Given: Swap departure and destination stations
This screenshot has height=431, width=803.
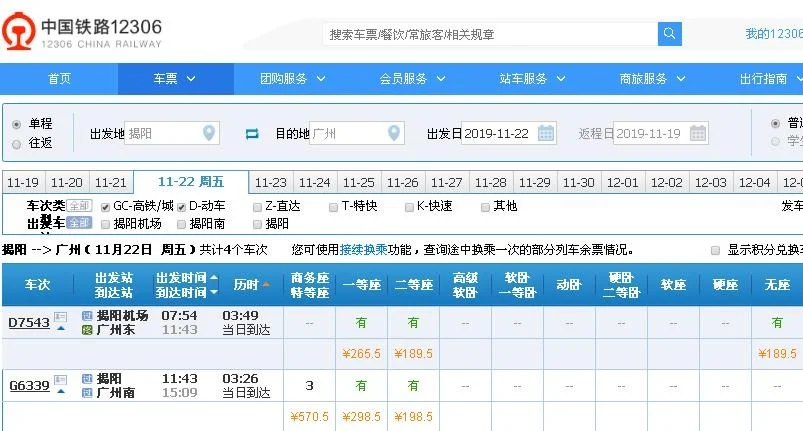Looking at the screenshot, I should (252, 134).
